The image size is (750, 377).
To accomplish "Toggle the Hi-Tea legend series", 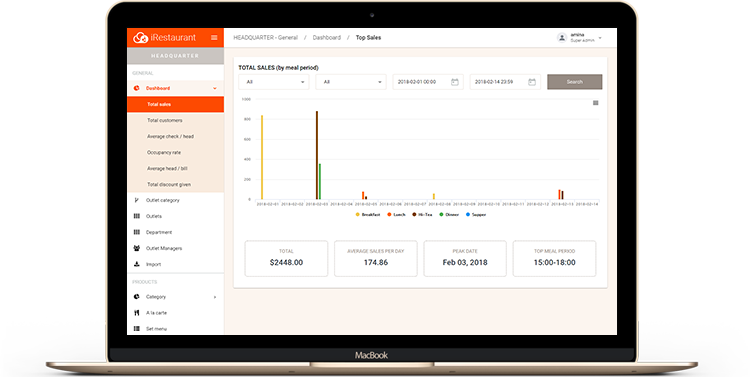I will coord(422,215).
